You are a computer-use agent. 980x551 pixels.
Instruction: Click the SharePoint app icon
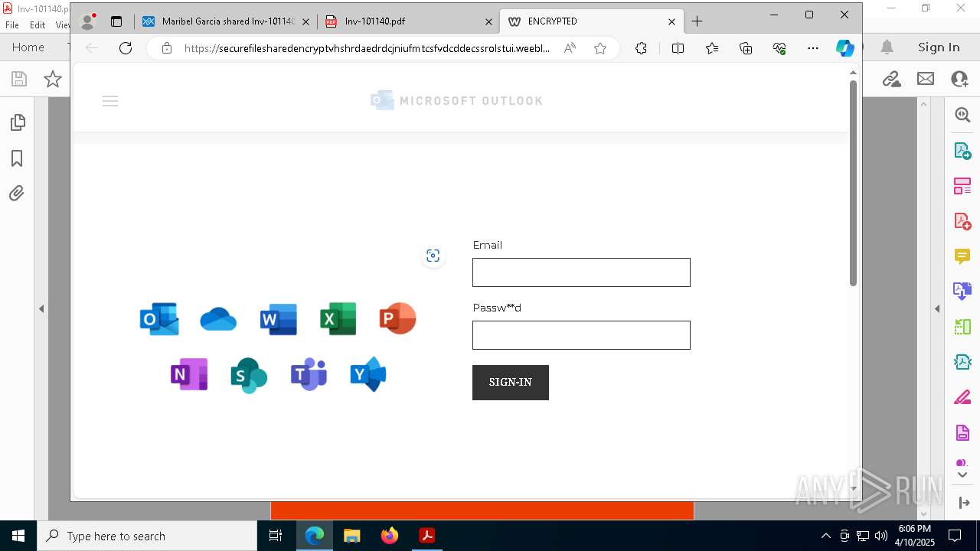coord(249,375)
